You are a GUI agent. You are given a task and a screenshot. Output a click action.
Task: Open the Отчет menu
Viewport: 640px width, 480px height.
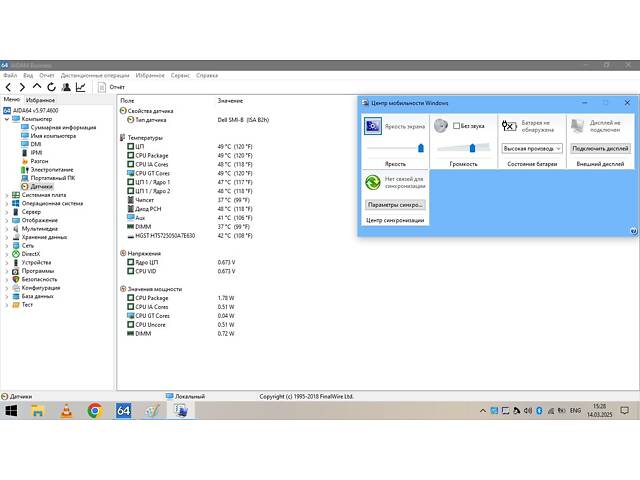tap(47, 76)
